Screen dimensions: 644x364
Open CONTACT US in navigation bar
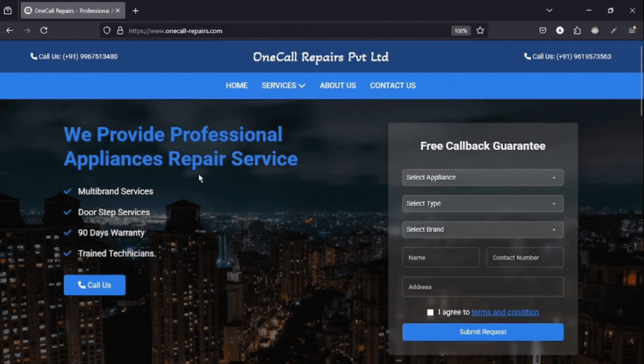pyautogui.click(x=392, y=85)
